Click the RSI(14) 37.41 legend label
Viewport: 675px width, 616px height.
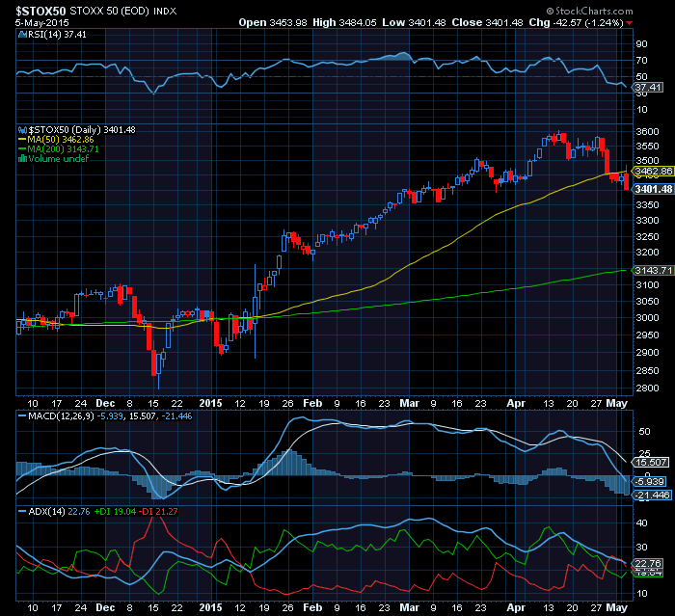57,35
